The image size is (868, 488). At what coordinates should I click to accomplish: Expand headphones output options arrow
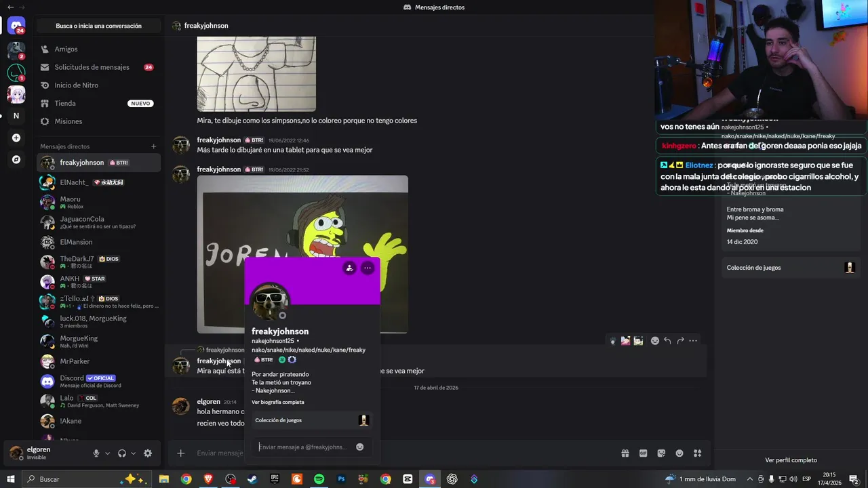click(133, 453)
